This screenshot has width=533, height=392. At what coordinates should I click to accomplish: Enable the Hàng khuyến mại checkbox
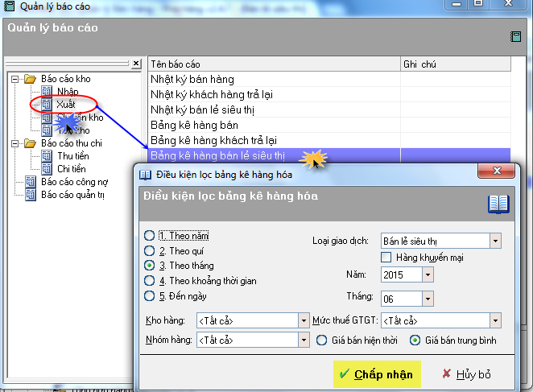[x=386, y=258]
